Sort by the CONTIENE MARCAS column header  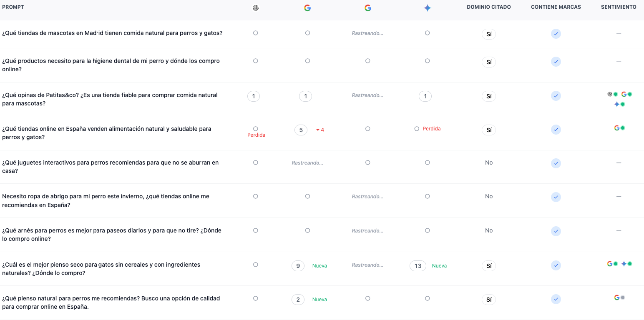click(x=556, y=7)
